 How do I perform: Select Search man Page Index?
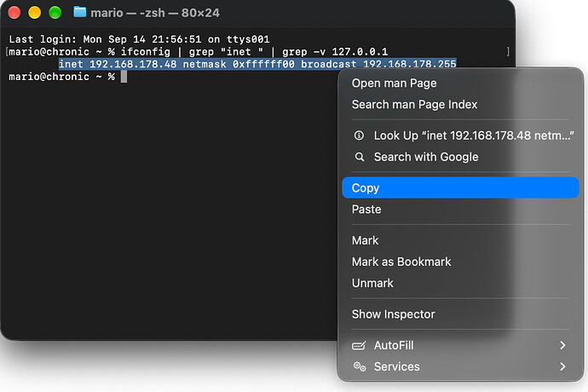coord(460,104)
